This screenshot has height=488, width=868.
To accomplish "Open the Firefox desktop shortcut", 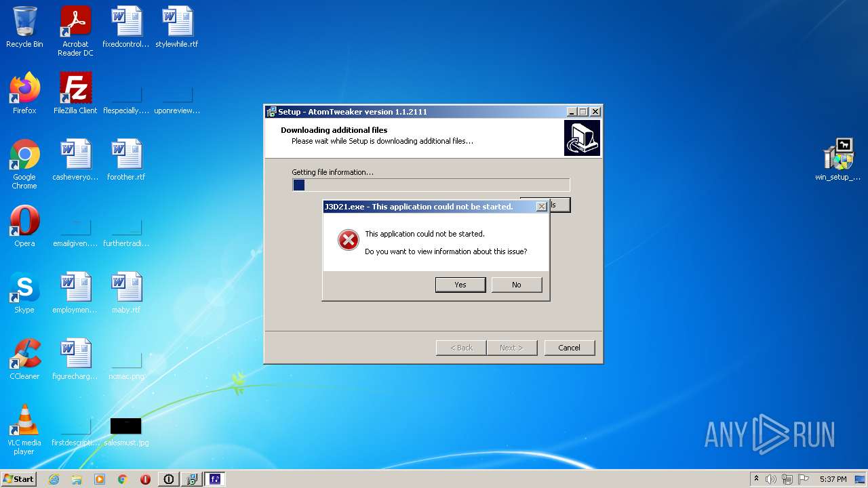I will point(24,94).
